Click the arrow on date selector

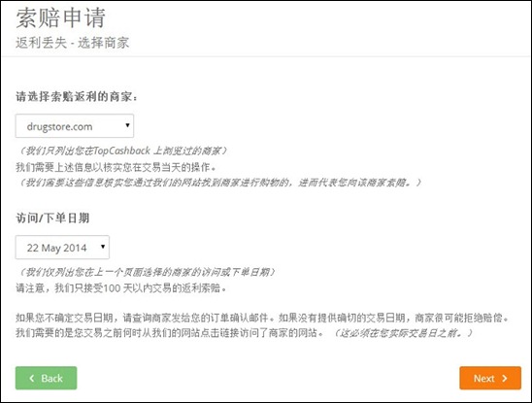[x=103, y=247]
